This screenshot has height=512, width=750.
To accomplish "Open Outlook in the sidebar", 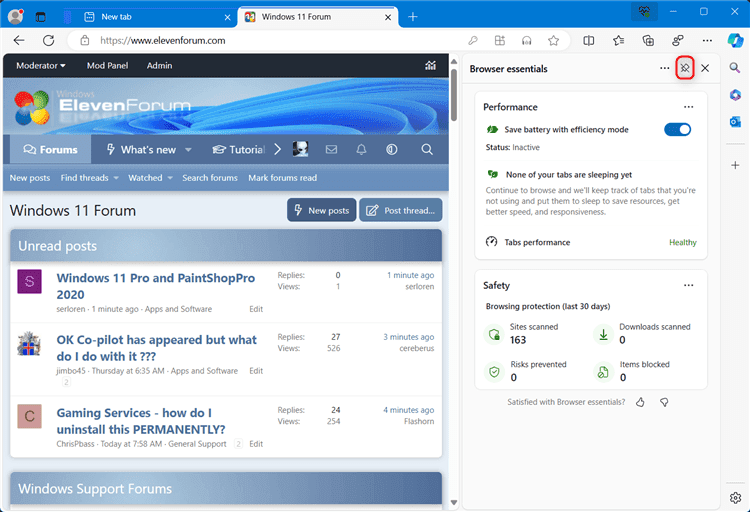I will coord(735,122).
